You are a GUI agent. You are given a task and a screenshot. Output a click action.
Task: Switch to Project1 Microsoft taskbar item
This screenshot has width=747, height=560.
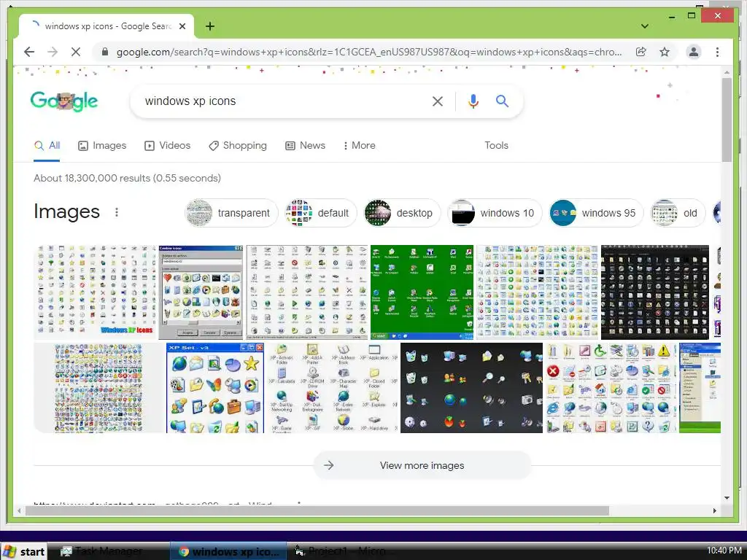[x=343, y=551]
